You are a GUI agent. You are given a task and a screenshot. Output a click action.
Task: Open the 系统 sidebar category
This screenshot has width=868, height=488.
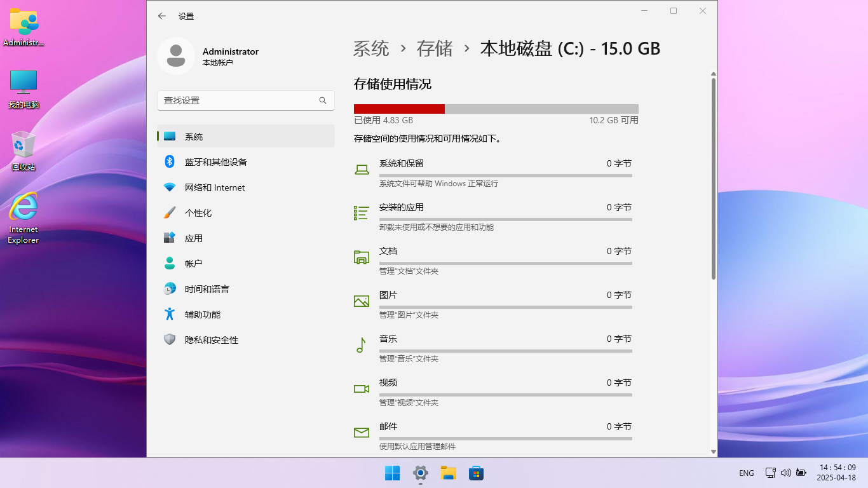coord(246,136)
